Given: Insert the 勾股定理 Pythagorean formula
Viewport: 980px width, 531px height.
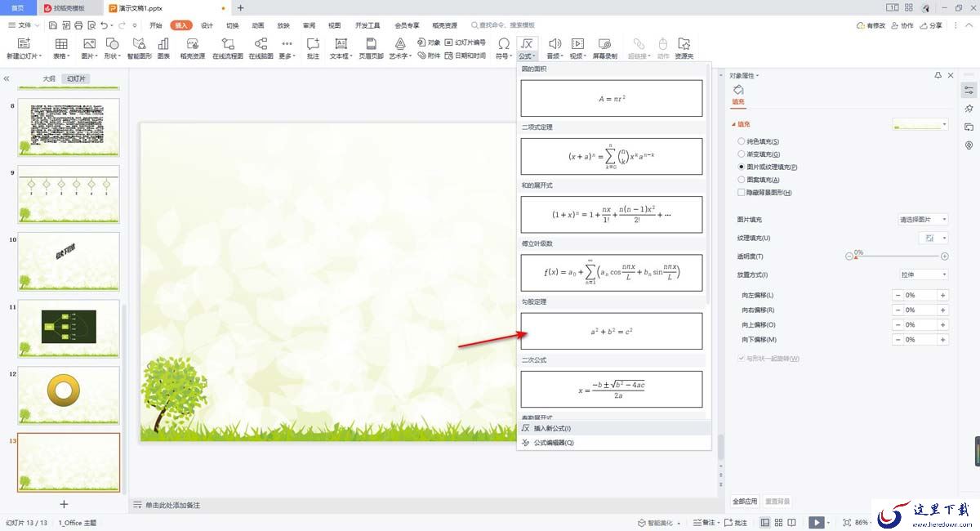Looking at the screenshot, I should point(612,331).
